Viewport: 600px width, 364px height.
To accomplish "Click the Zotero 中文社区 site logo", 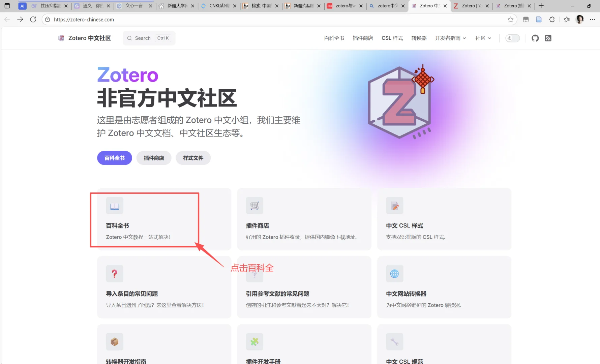I will 84,38.
